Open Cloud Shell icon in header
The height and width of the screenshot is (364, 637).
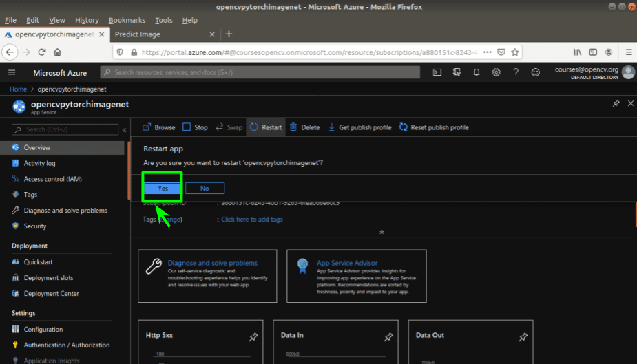[x=437, y=73]
